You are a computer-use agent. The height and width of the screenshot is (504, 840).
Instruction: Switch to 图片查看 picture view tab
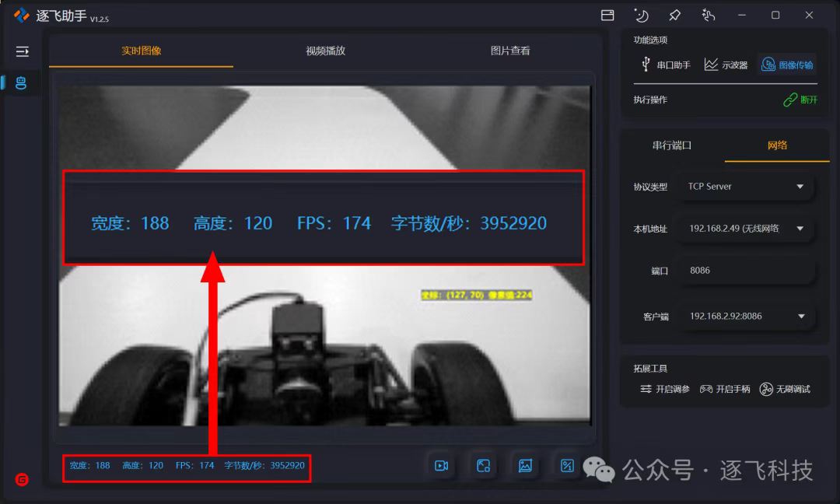pos(510,51)
